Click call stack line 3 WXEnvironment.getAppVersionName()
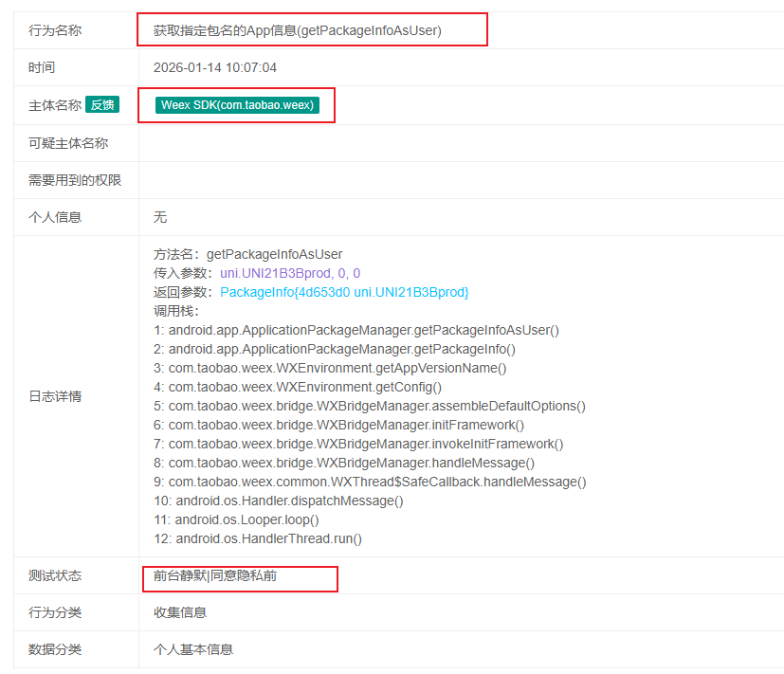Screen dimensions: 784x674 [331, 368]
